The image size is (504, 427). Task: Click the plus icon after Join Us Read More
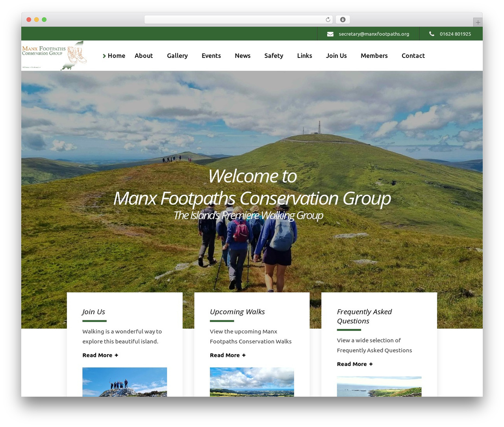[116, 355]
